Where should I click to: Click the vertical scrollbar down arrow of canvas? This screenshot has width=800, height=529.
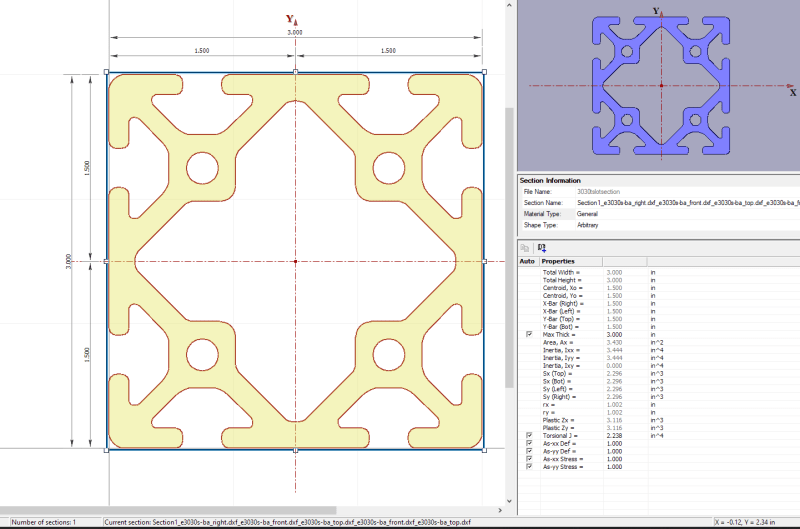pyautogui.click(x=509, y=501)
